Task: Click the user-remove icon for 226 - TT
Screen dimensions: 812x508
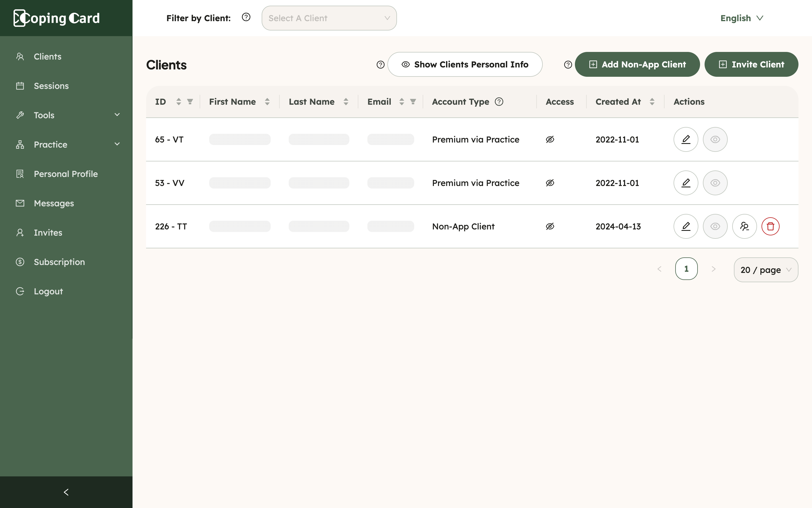Action: [x=744, y=226]
